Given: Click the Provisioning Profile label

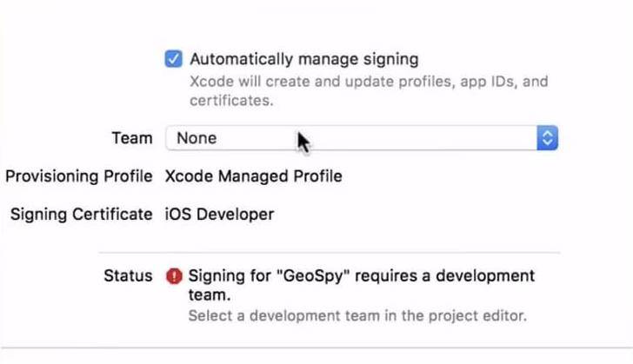Looking at the screenshot, I should pos(78,176).
